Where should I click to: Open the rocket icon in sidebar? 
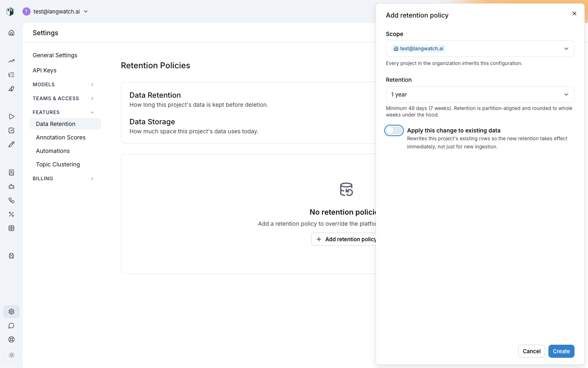click(x=11, y=89)
